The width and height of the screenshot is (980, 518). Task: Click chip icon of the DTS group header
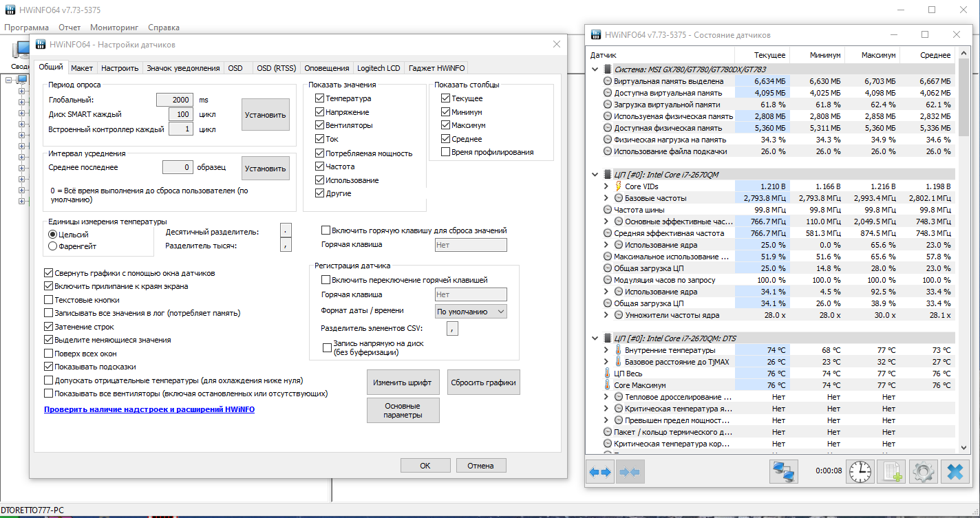pos(607,338)
